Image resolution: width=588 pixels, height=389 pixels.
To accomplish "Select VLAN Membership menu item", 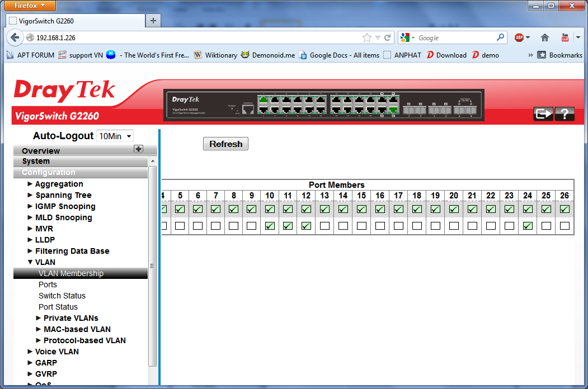I will tap(80, 273).
